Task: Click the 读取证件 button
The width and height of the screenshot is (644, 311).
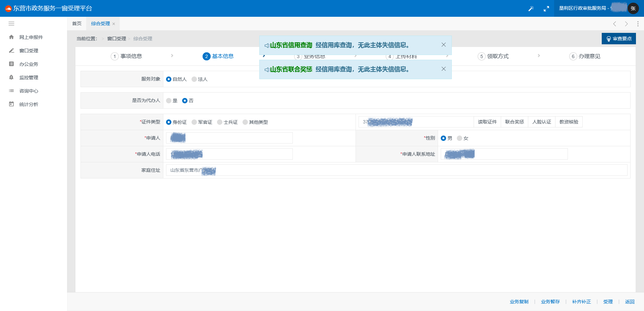Action: 487,122
